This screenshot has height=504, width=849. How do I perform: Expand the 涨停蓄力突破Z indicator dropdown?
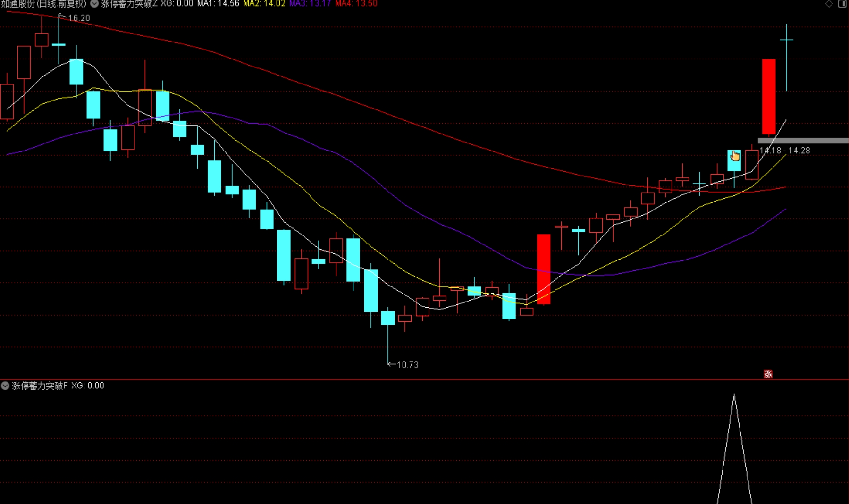click(94, 4)
